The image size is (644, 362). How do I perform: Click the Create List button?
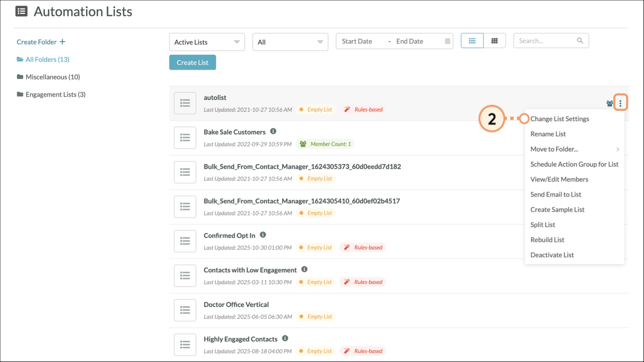(x=192, y=63)
